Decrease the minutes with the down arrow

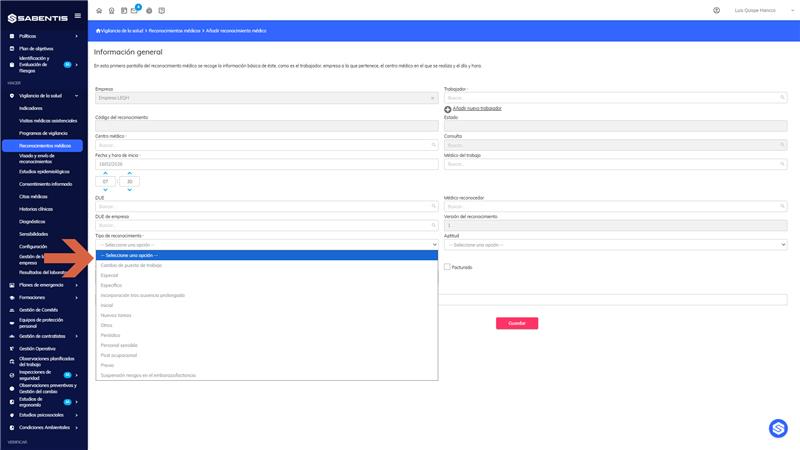point(130,190)
